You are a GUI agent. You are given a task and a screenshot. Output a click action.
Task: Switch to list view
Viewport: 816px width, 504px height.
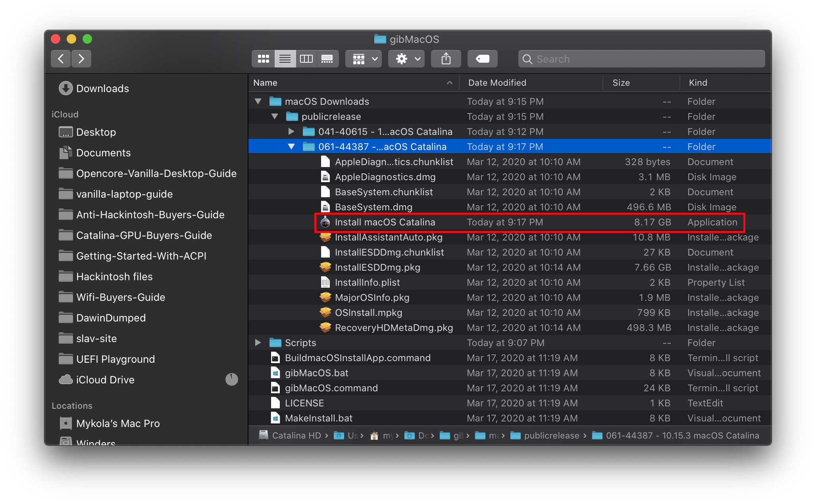(285, 59)
